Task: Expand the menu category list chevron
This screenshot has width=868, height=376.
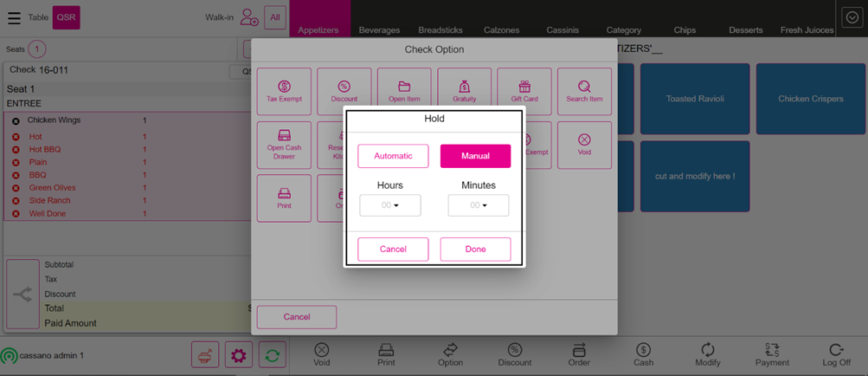Action: pyautogui.click(x=852, y=18)
